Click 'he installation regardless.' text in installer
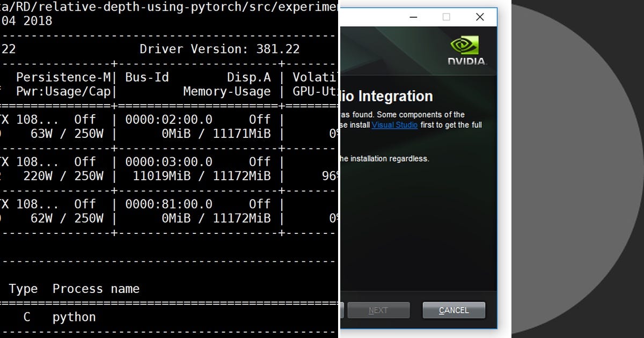The width and height of the screenshot is (644, 338). [385, 159]
